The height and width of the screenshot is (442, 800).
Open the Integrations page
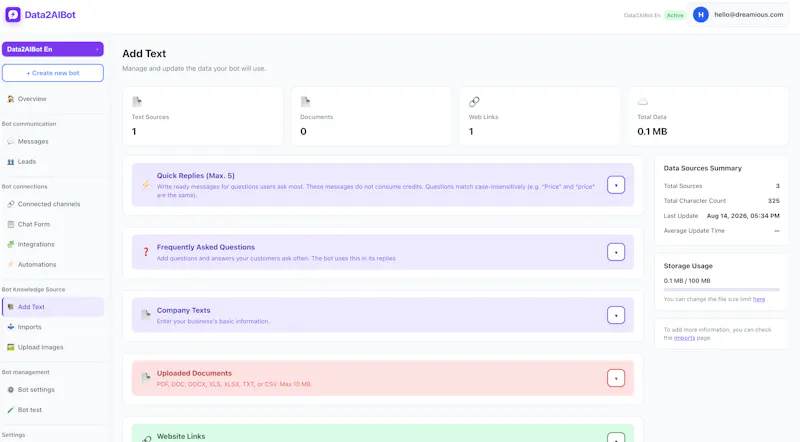[53, 244]
